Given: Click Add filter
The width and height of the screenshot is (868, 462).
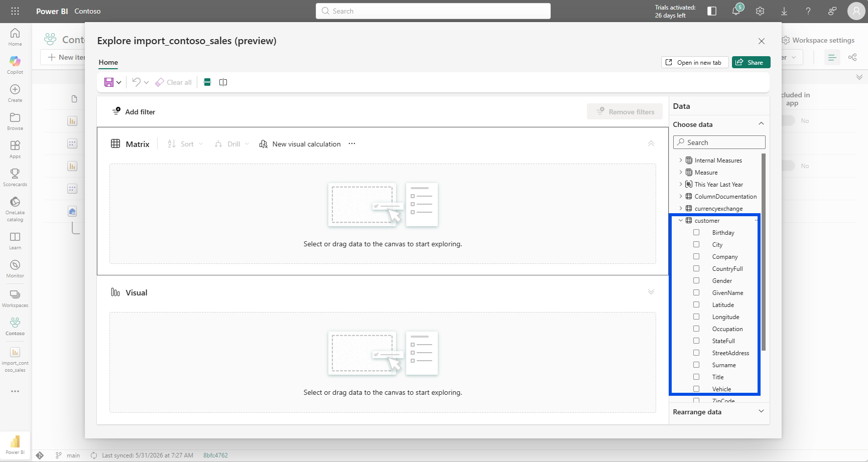Looking at the screenshot, I should pyautogui.click(x=134, y=112).
